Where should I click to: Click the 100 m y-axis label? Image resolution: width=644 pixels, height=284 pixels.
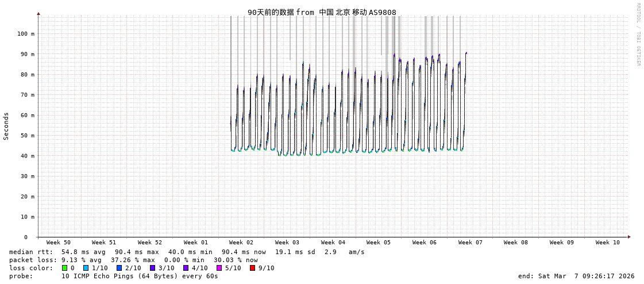(x=25, y=34)
